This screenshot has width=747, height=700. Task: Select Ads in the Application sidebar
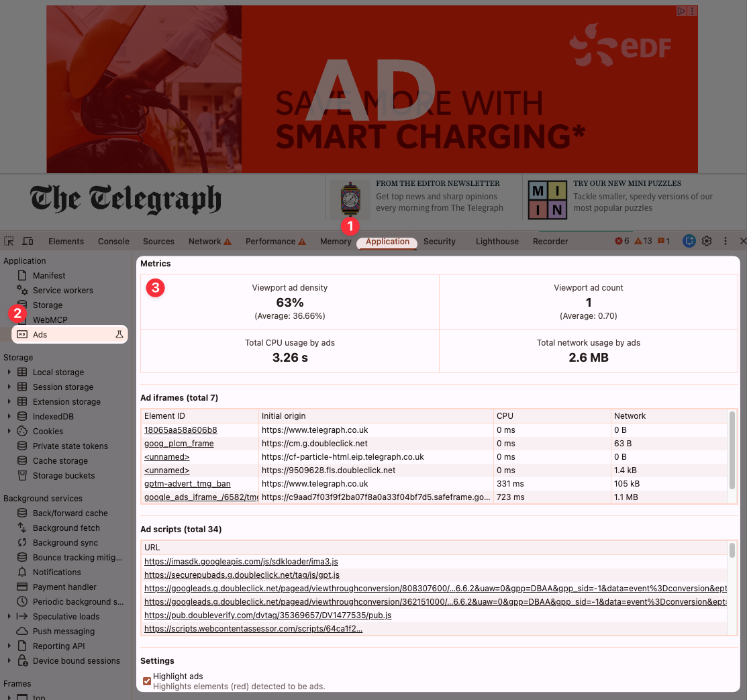[x=70, y=334]
